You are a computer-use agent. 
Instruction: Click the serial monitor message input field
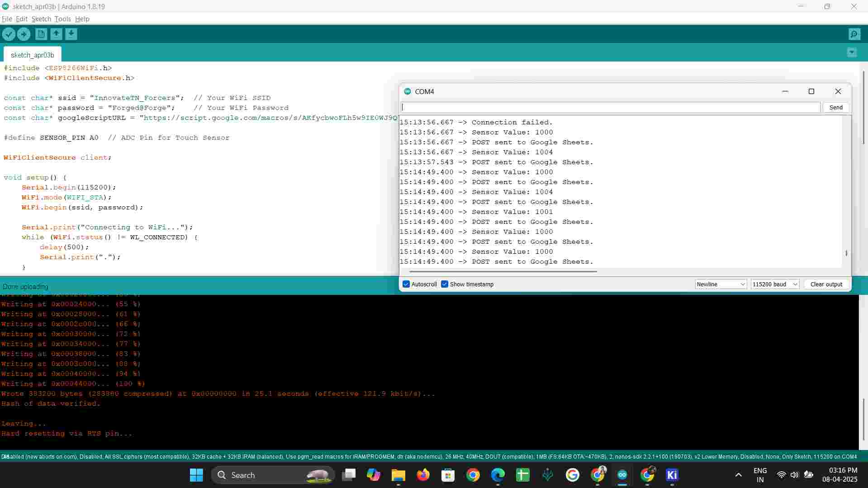(x=611, y=107)
